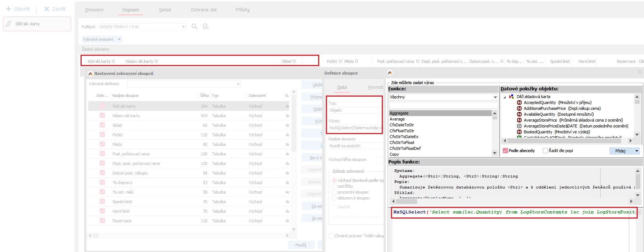The height and width of the screenshot is (252, 644).
Task: Click sort marker on Sklad column header
Action: click(x=294, y=61)
